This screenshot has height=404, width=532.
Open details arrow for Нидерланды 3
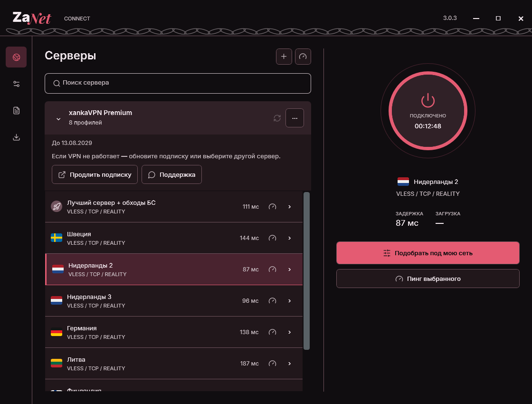(x=289, y=301)
